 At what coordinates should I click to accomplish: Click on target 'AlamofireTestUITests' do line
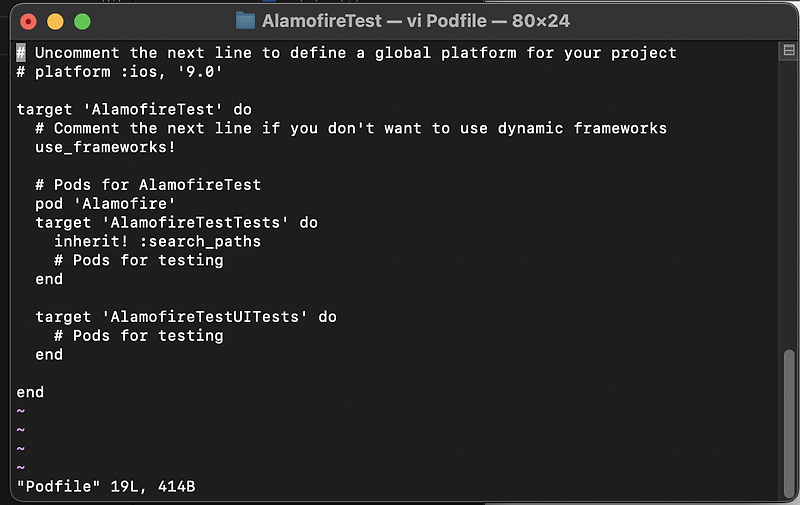tap(186, 317)
